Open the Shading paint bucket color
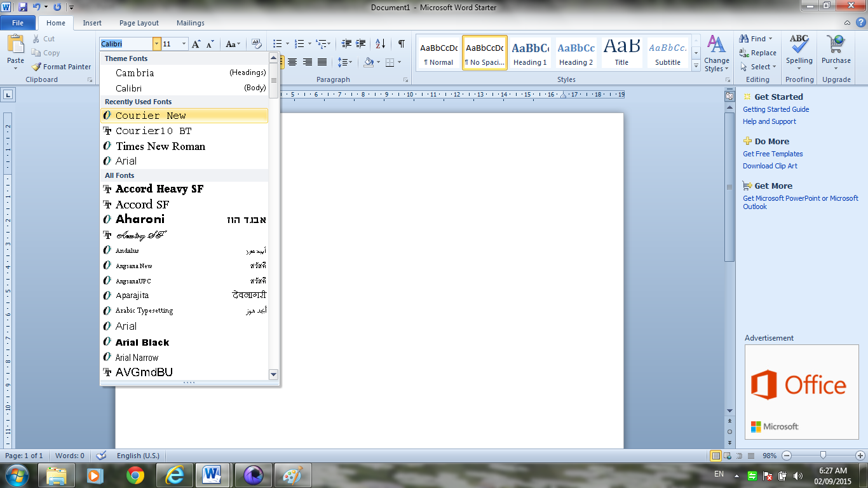This screenshot has height=488, width=868. coord(369,62)
